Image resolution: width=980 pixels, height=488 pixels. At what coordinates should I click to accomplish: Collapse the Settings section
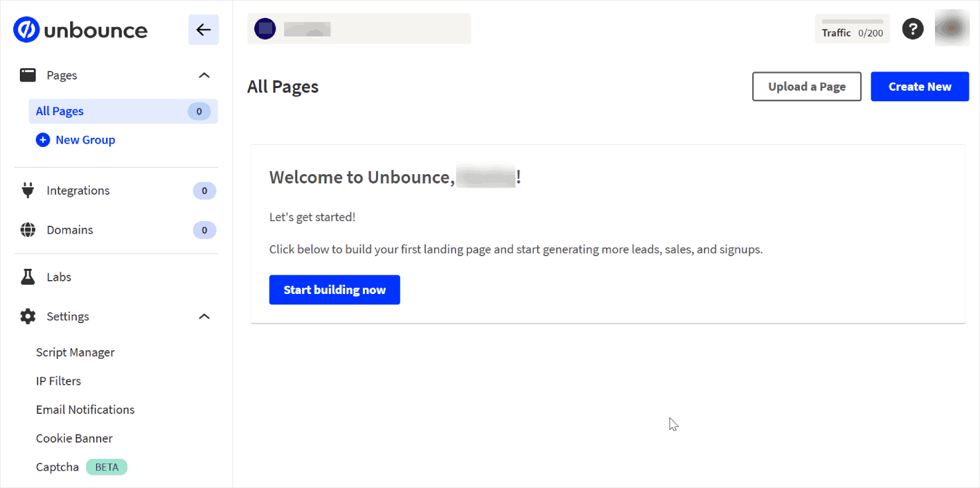tap(204, 316)
